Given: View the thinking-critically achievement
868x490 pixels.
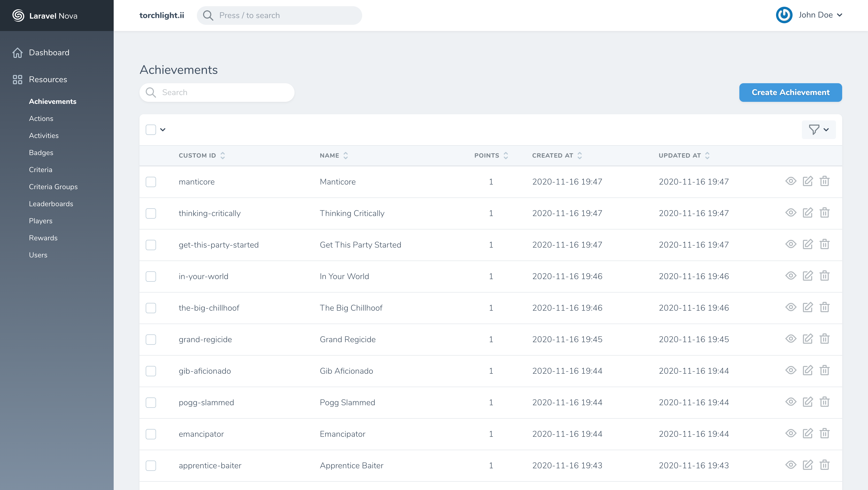Looking at the screenshot, I should click(x=791, y=213).
